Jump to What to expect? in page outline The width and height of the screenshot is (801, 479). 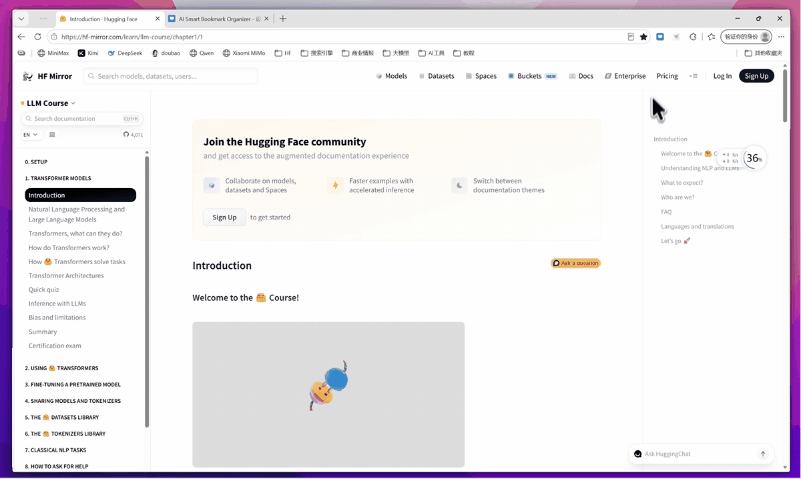[681, 183]
